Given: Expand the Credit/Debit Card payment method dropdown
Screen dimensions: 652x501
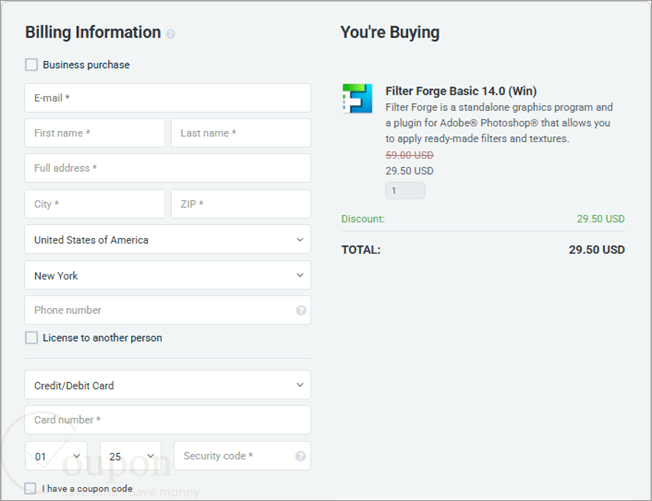Looking at the screenshot, I should [x=168, y=385].
